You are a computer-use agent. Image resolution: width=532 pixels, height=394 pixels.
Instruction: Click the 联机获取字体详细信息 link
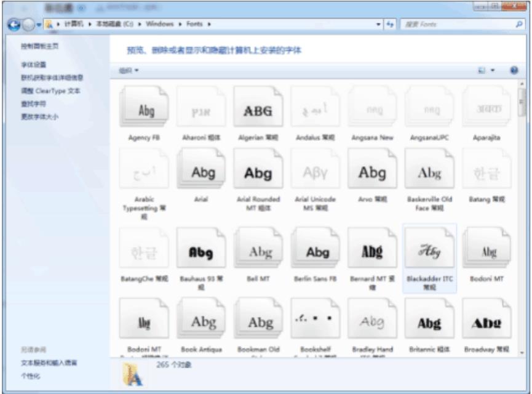point(52,78)
